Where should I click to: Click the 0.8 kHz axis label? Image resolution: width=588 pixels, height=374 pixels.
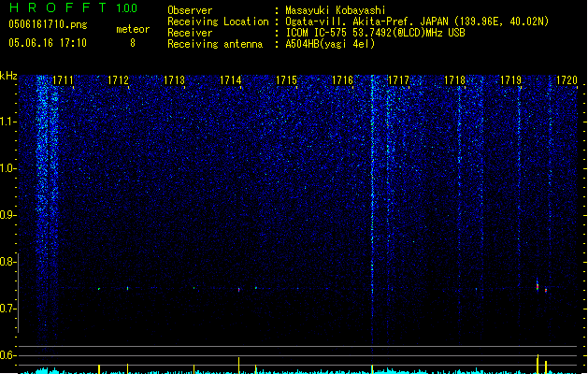(x=7, y=262)
